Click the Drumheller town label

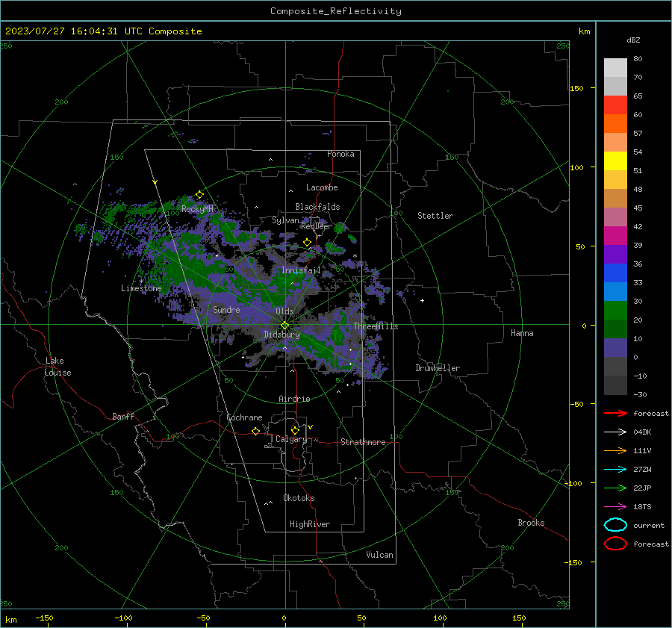(x=438, y=368)
